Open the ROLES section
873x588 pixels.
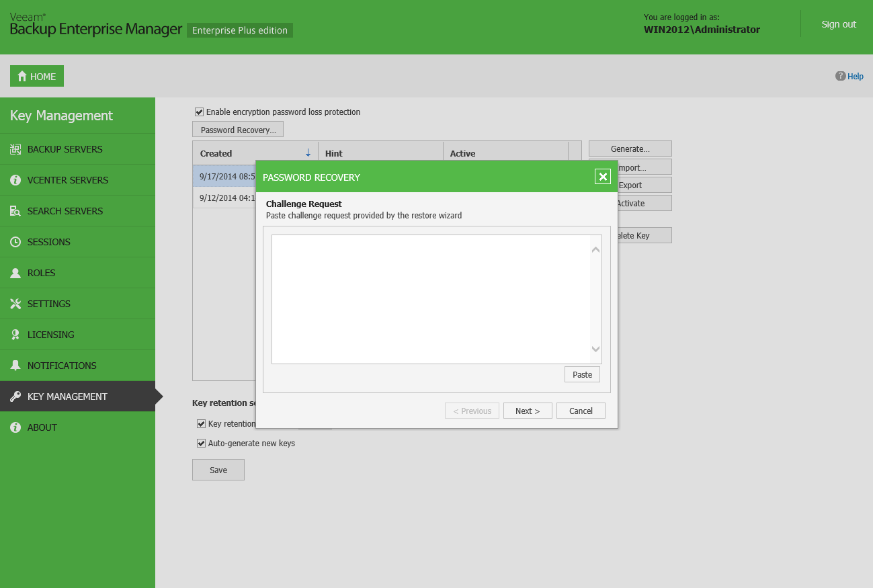pos(77,273)
